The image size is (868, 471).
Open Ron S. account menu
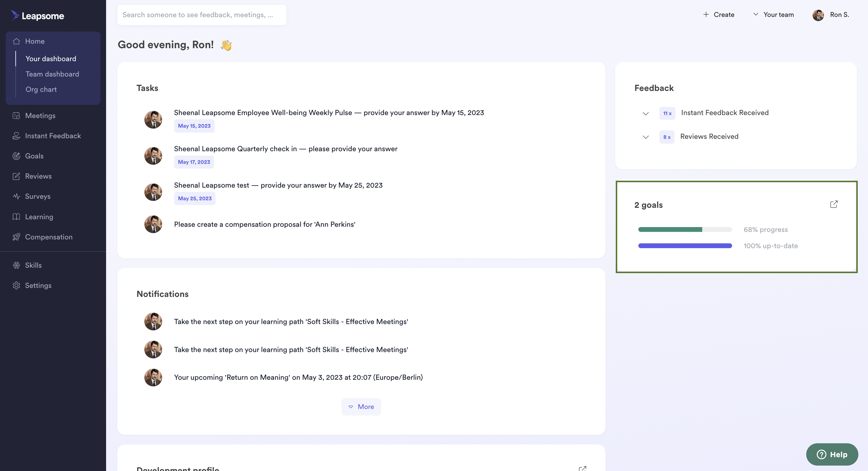click(x=831, y=15)
